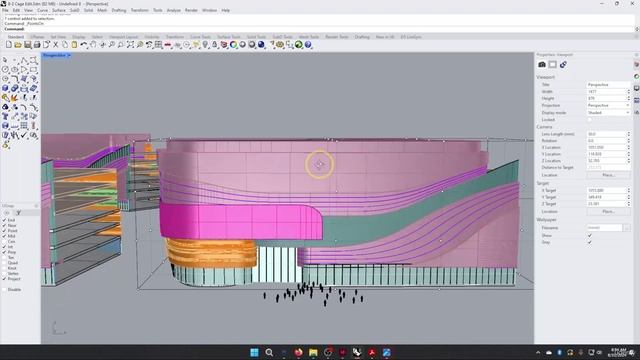Screen dimensions: 640x360
Task: Select the rectangle tool in the left toolbar
Action: pos(33,69)
